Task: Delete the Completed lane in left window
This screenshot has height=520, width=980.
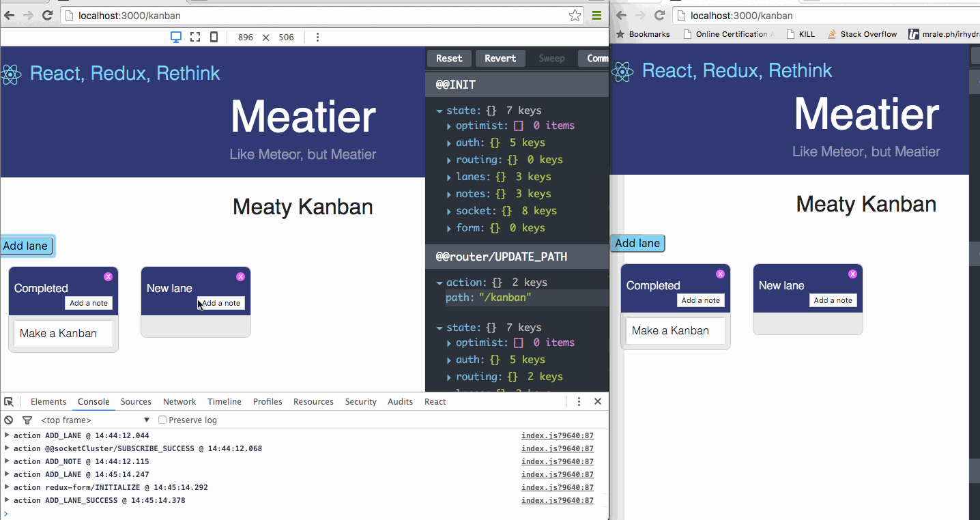Action: tap(108, 276)
